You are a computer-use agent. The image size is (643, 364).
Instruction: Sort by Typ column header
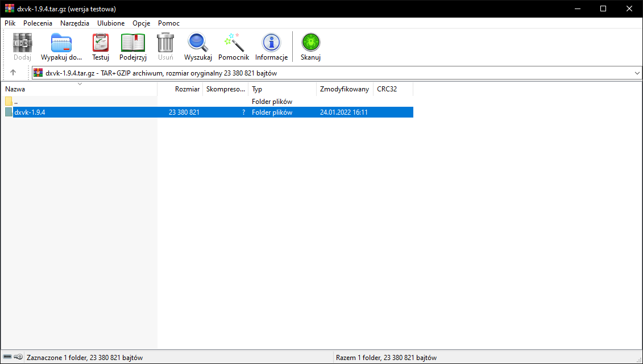coord(282,89)
